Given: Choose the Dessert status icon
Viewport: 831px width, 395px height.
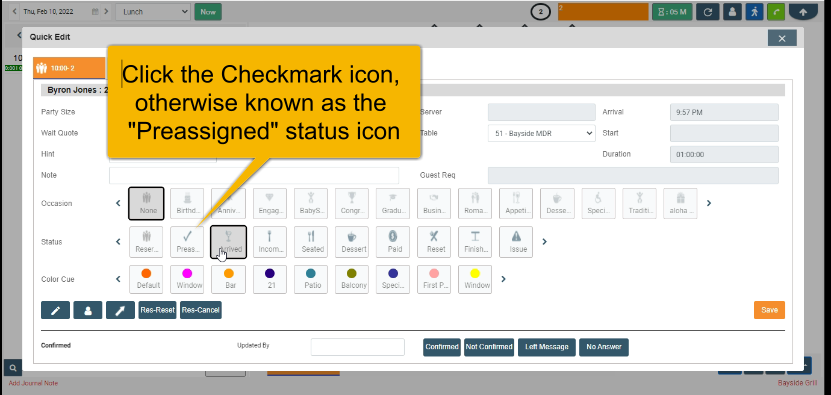Looking at the screenshot, I should tap(352, 242).
